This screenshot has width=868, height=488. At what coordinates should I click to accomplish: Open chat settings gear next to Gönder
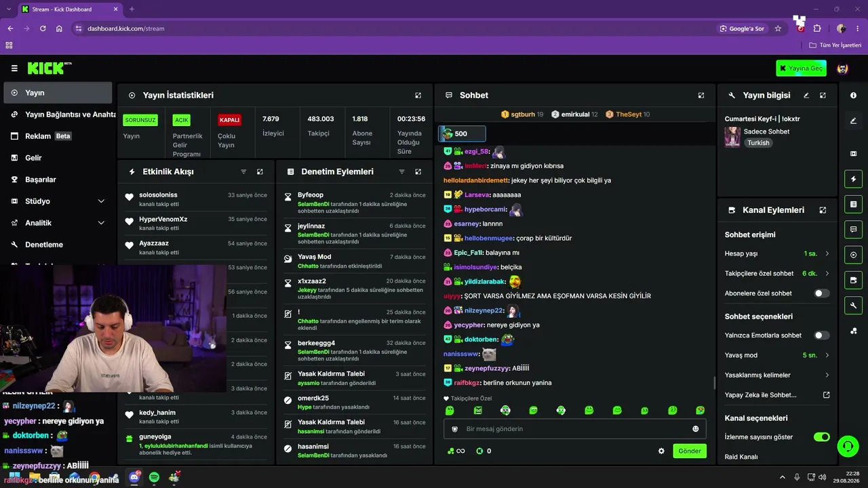(661, 451)
